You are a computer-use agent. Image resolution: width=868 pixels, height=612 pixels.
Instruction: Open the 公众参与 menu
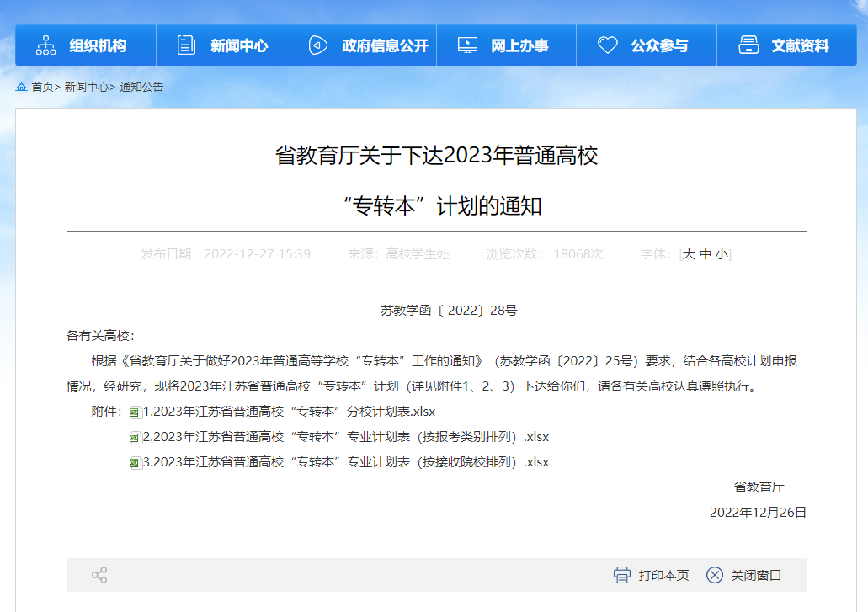[647, 45]
